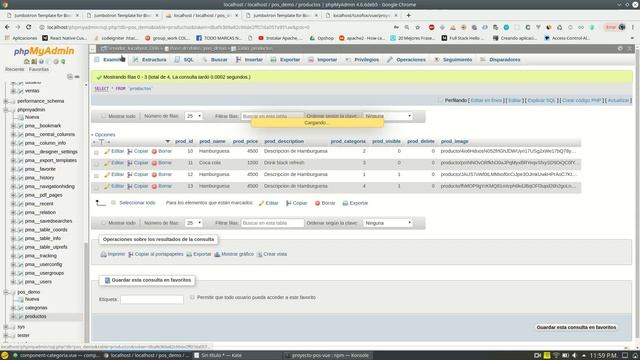Click Copiar for Coca cola row
This screenshot has height=360, width=640.
tap(138, 163)
